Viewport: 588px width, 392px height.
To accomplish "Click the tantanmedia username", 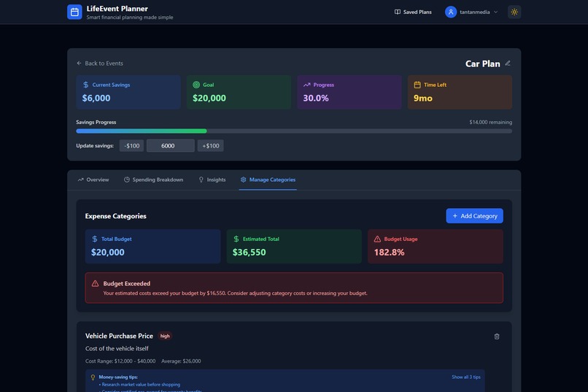I will pyautogui.click(x=474, y=12).
